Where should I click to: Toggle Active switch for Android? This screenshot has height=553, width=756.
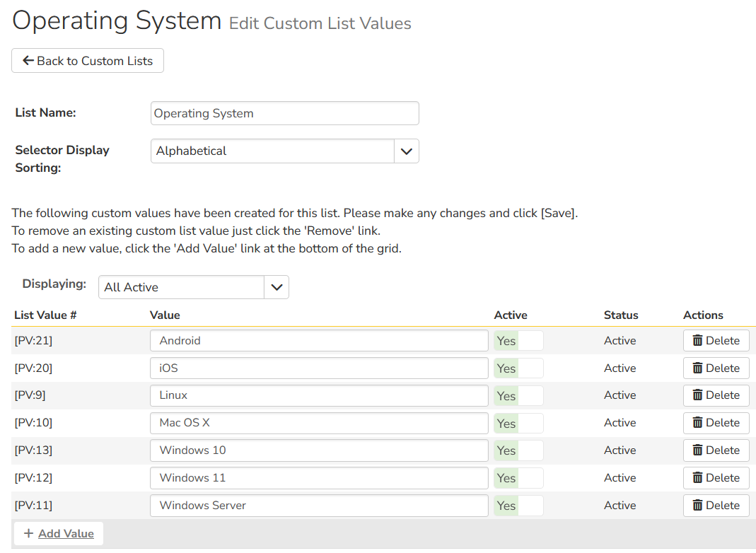tap(518, 341)
